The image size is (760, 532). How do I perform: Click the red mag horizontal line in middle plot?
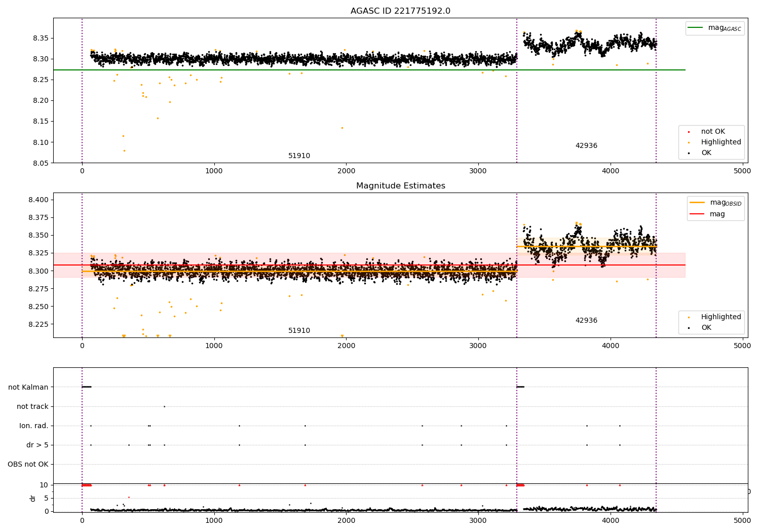tap(369, 265)
